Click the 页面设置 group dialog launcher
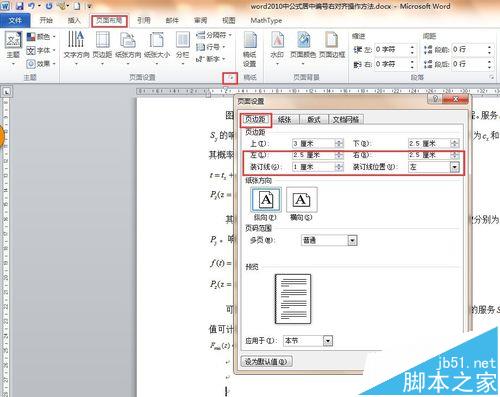Image resolution: width=500 pixels, height=397 pixels. (230, 78)
